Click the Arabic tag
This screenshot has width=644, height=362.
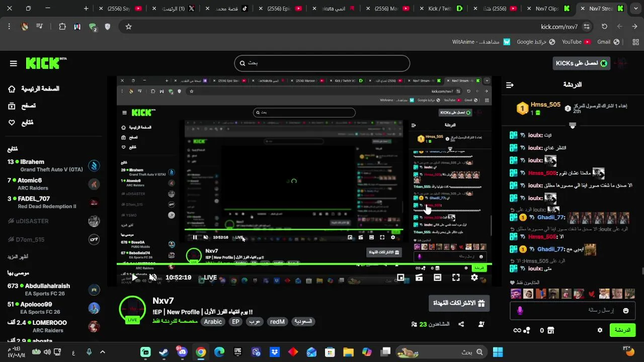click(x=213, y=322)
